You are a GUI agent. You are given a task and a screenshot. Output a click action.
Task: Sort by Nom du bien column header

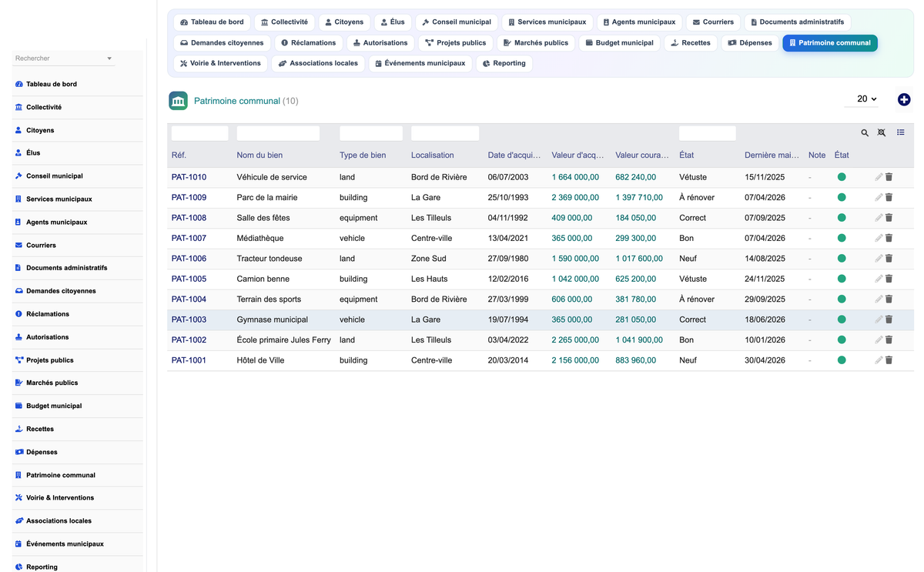coord(259,155)
